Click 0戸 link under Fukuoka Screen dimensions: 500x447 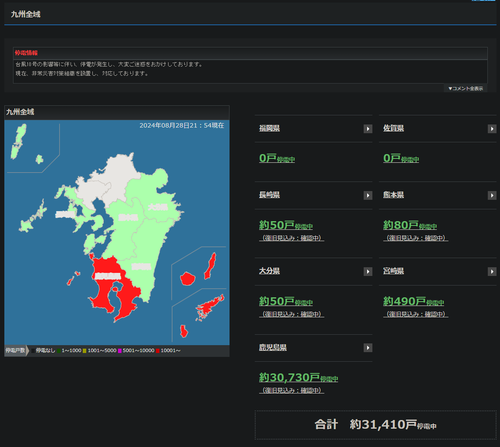[x=277, y=158]
